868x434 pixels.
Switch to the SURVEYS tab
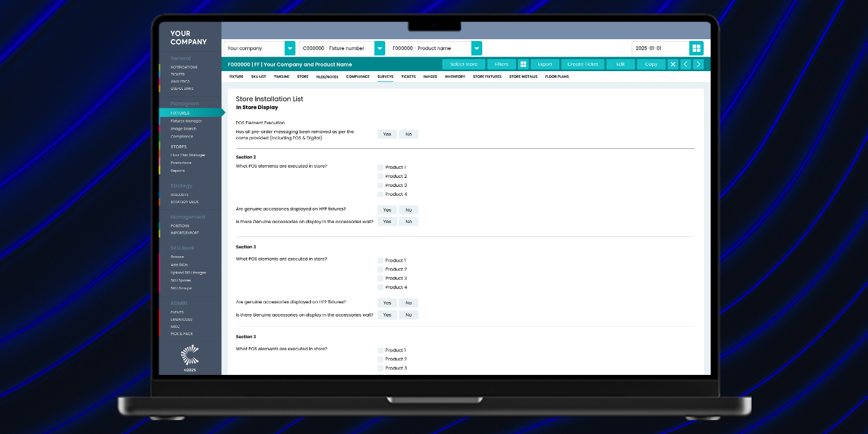pos(385,77)
